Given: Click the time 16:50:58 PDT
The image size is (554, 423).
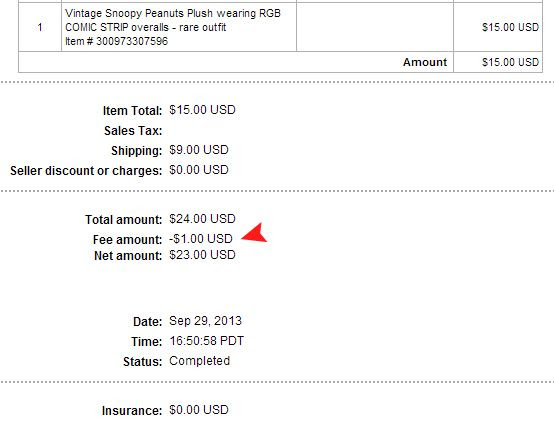Looking at the screenshot, I should coord(206,341).
